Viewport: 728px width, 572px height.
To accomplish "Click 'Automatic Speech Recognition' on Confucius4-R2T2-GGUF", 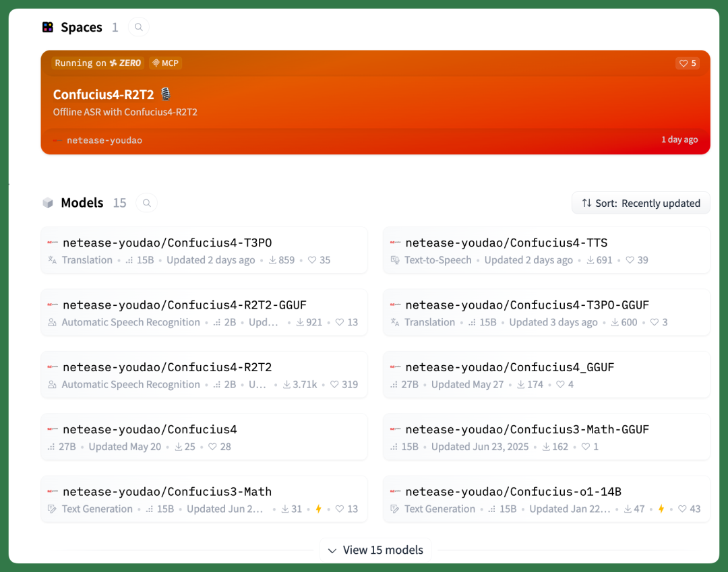I will [131, 323].
